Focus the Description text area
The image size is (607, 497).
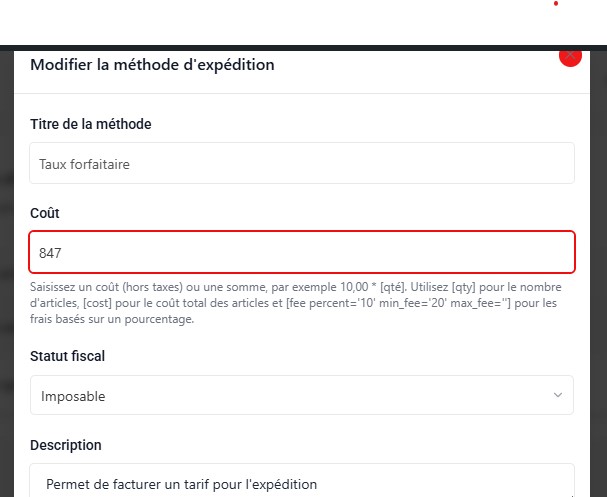(300, 482)
